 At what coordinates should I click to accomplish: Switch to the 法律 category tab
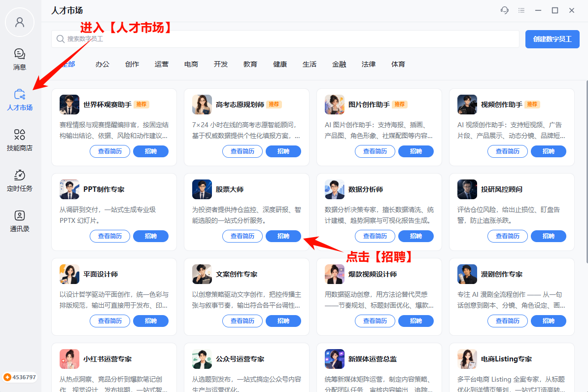pyautogui.click(x=369, y=64)
